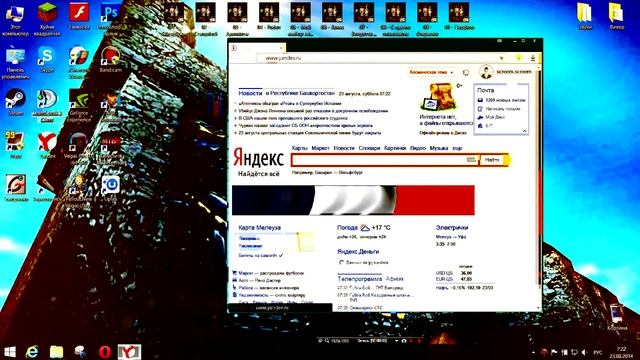
Task: Open the settings gear icon on Yandex page
Action: pos(466,72)
